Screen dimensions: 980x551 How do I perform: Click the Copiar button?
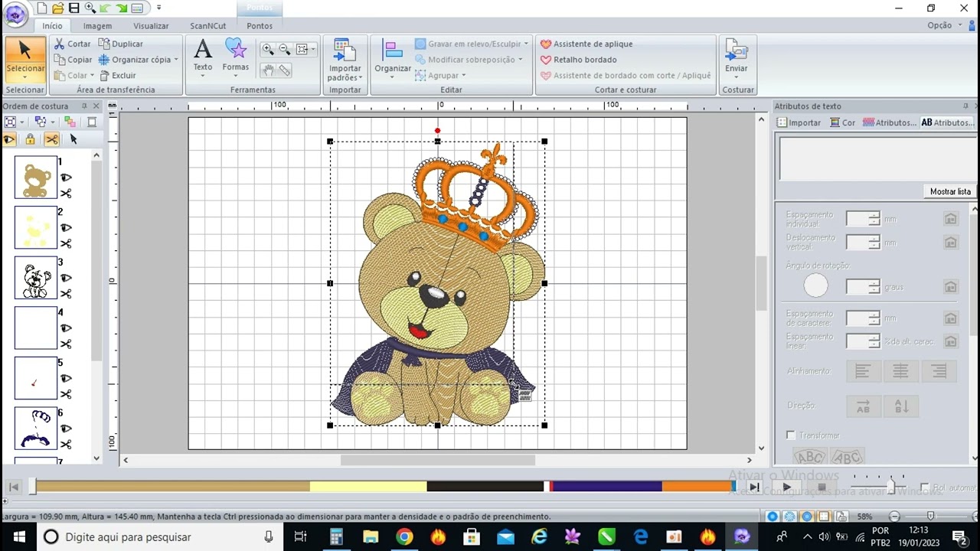tap(73, 60)
